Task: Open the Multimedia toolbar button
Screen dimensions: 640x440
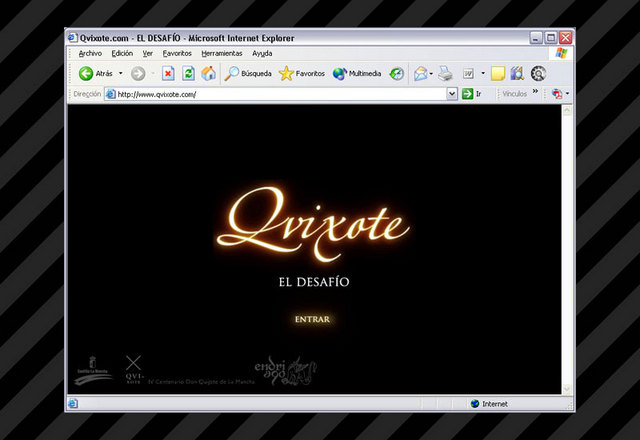Action: pyautogui.click(x=357, y=73)
